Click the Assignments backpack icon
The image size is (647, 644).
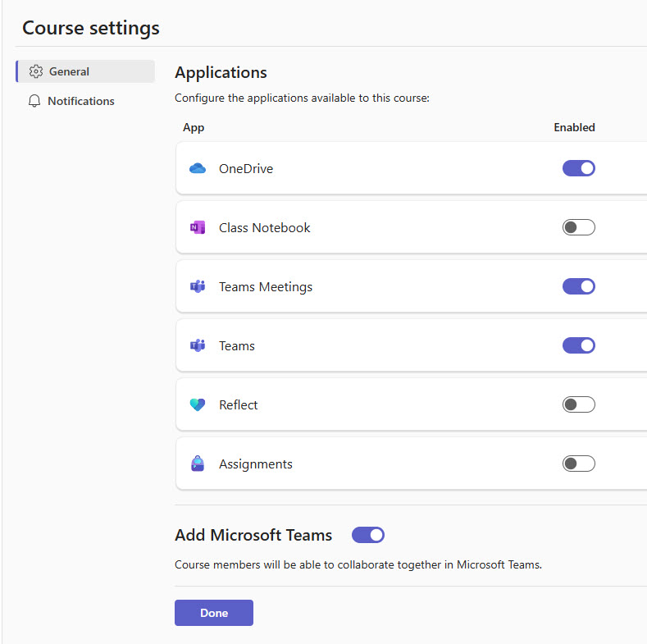click(x=197, y=464)
